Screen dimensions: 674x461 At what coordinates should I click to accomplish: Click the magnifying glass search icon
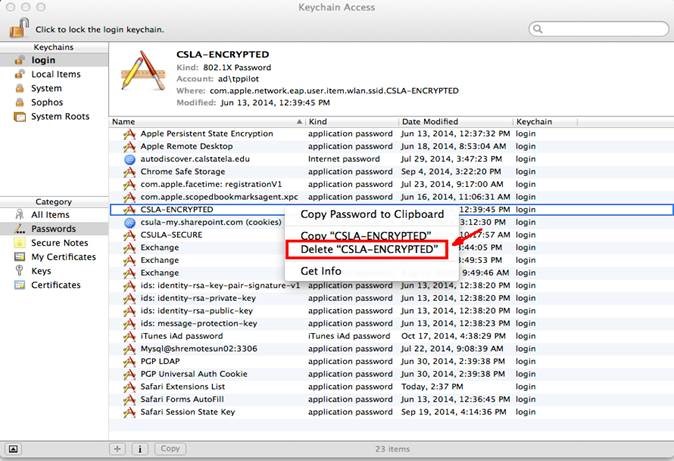537,29
